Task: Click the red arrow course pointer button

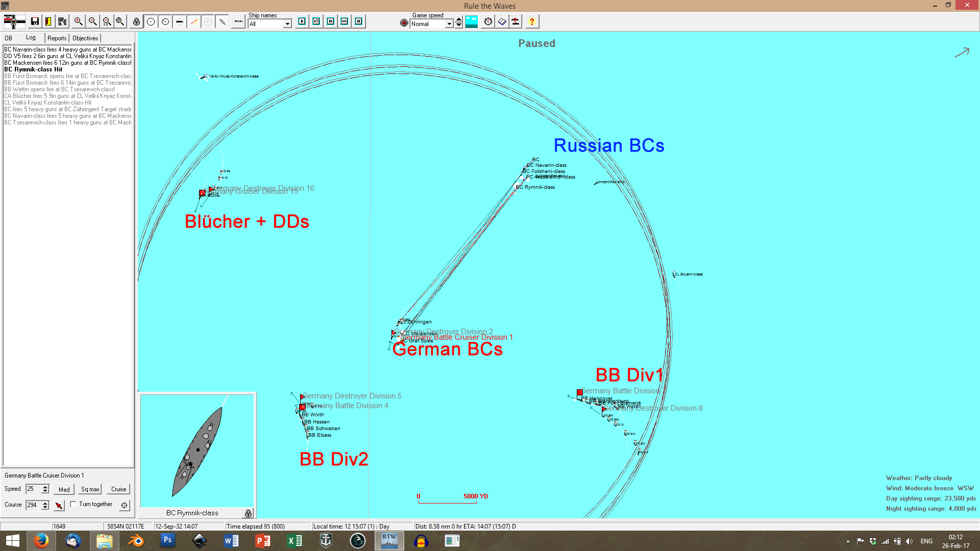Action: 59,505
